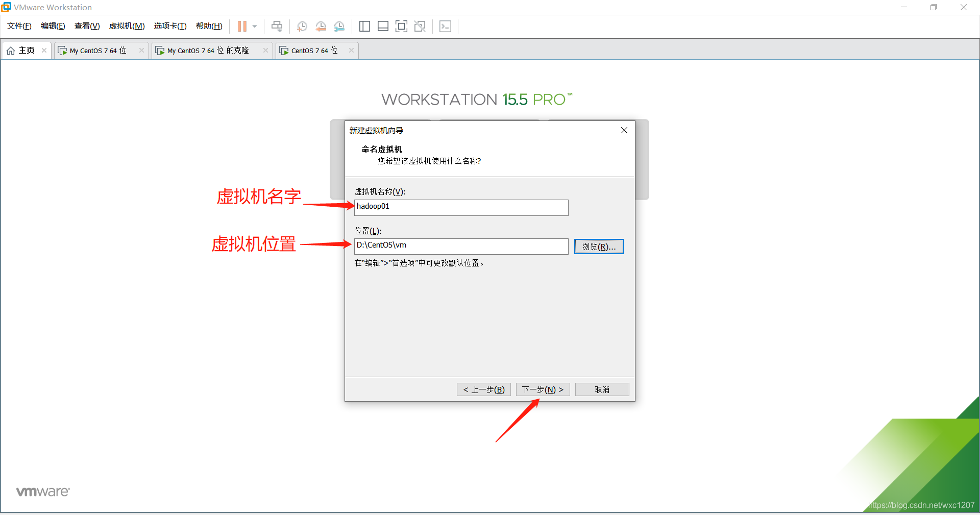Image resolution: width=980 pixels, height=515 pixels.
Task: Close the 的克隆 tab
Action: [265, 50]
